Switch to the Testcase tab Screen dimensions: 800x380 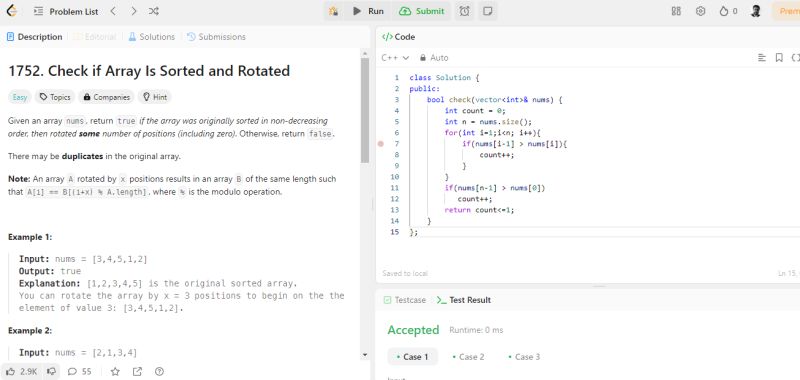click(x=405, y=300)
